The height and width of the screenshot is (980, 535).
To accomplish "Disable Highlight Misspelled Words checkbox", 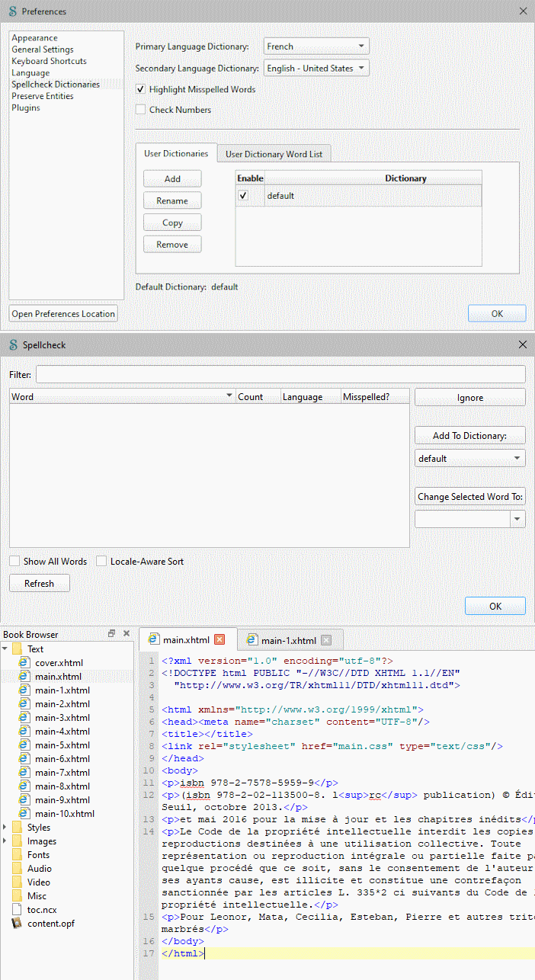I will pos(140,90).
